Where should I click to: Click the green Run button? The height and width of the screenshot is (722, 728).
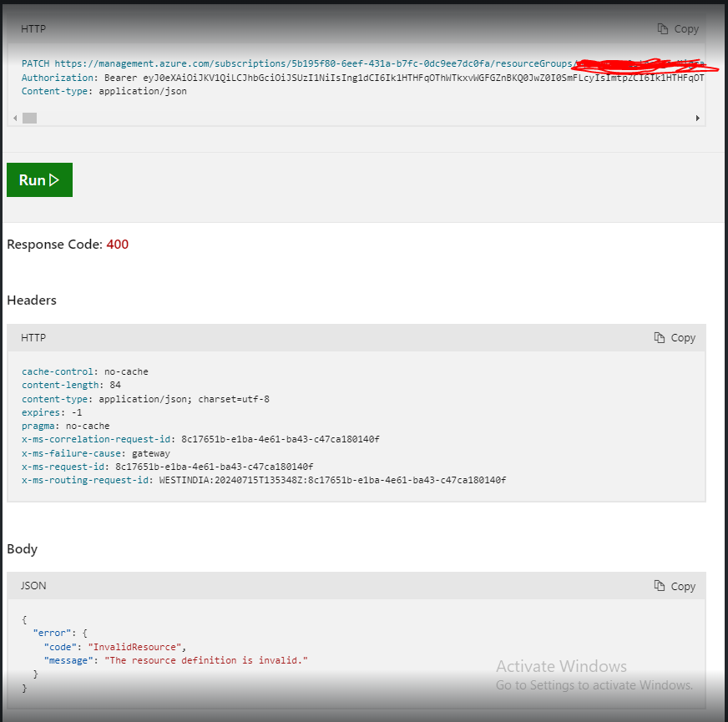coord(39,179)
